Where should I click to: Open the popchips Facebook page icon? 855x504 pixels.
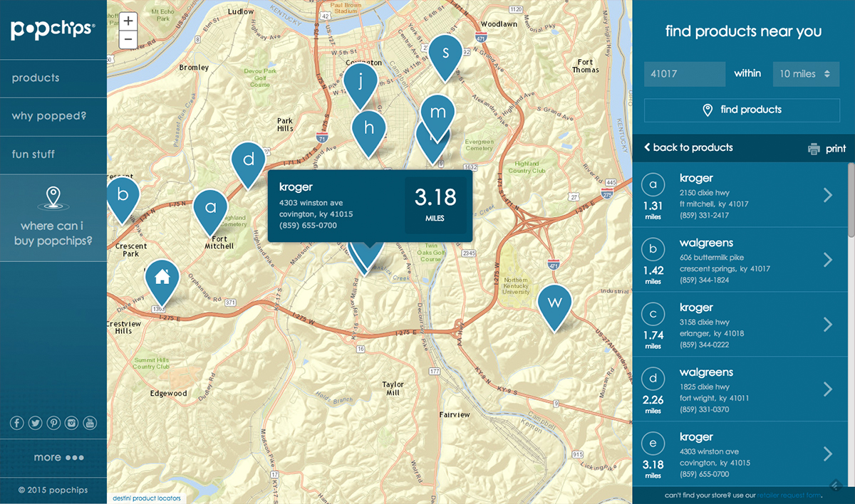click(x=17, y=424)
